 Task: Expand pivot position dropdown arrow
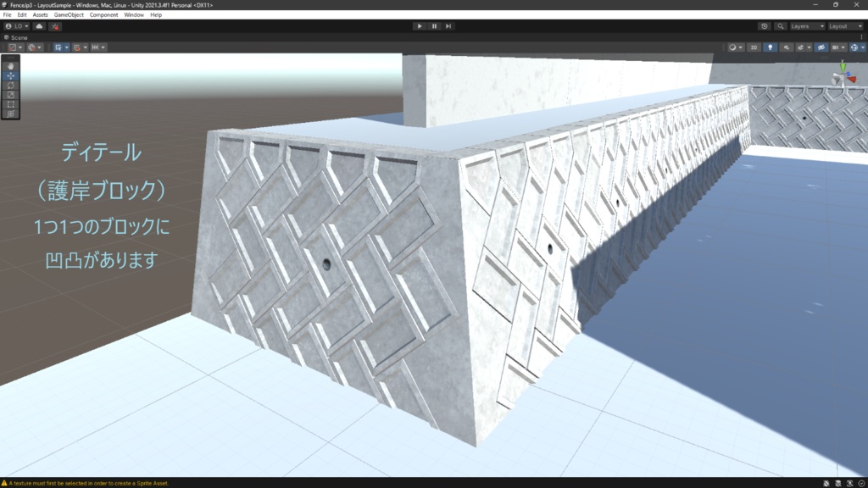point(20,47)
